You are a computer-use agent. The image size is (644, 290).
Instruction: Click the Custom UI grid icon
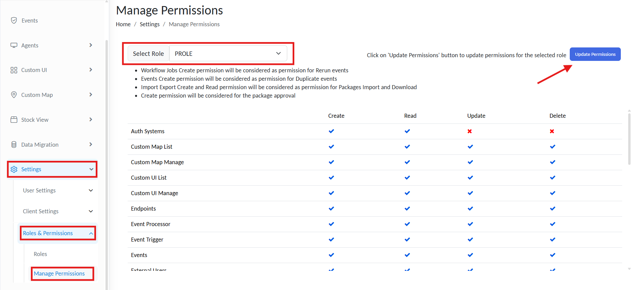[x=14, y=70]
